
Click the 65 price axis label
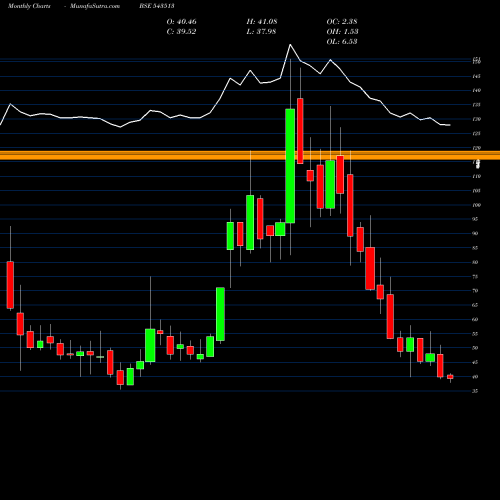point(475,305)
